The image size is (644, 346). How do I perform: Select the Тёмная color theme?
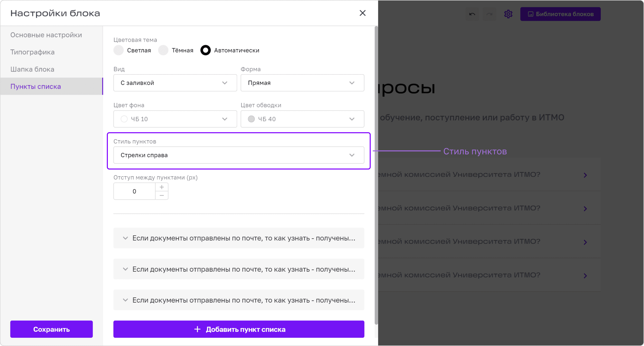pos(163,50)
